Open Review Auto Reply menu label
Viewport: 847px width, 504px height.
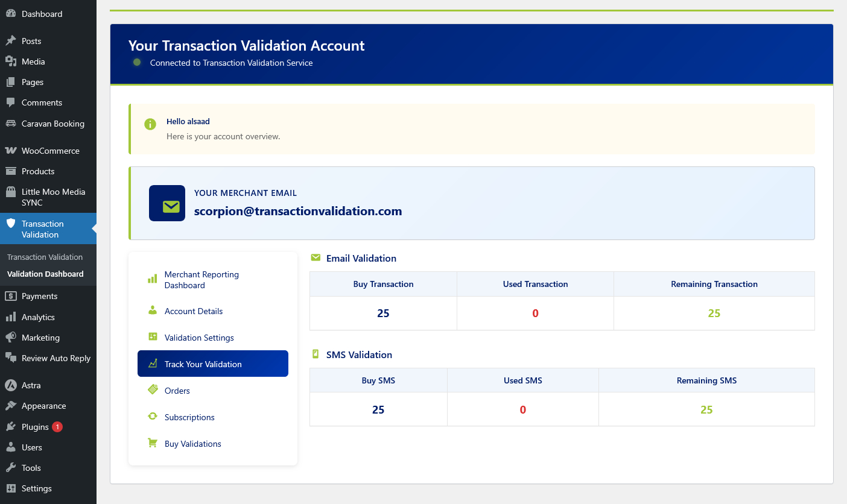[x=56, y=358]
